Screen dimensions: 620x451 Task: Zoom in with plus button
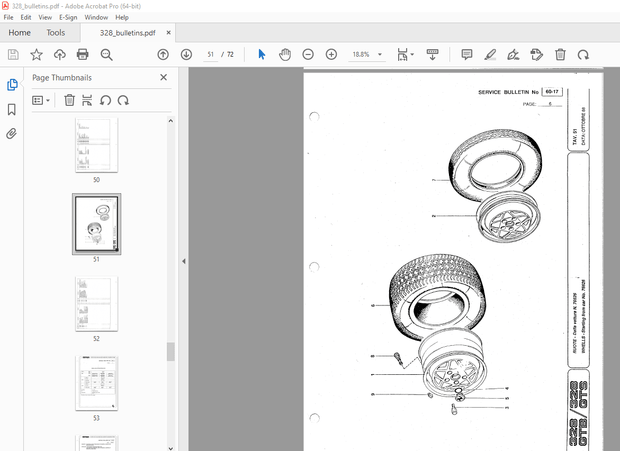(331, 55)
